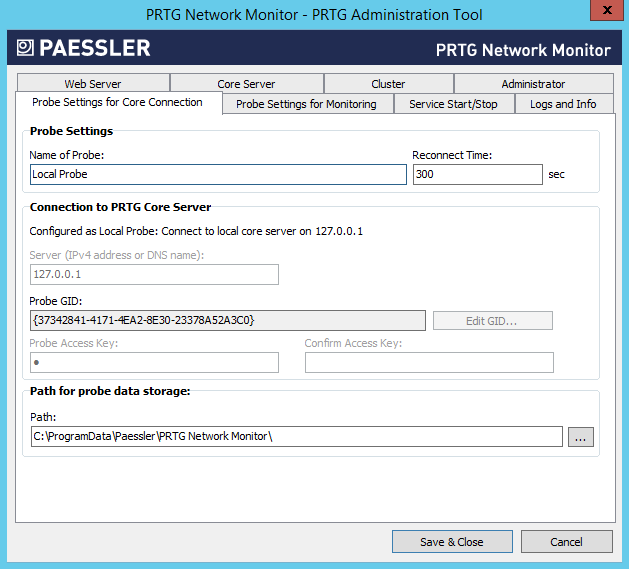Click the Name of Probe text field
629x569 pixels.
[218, 174]
